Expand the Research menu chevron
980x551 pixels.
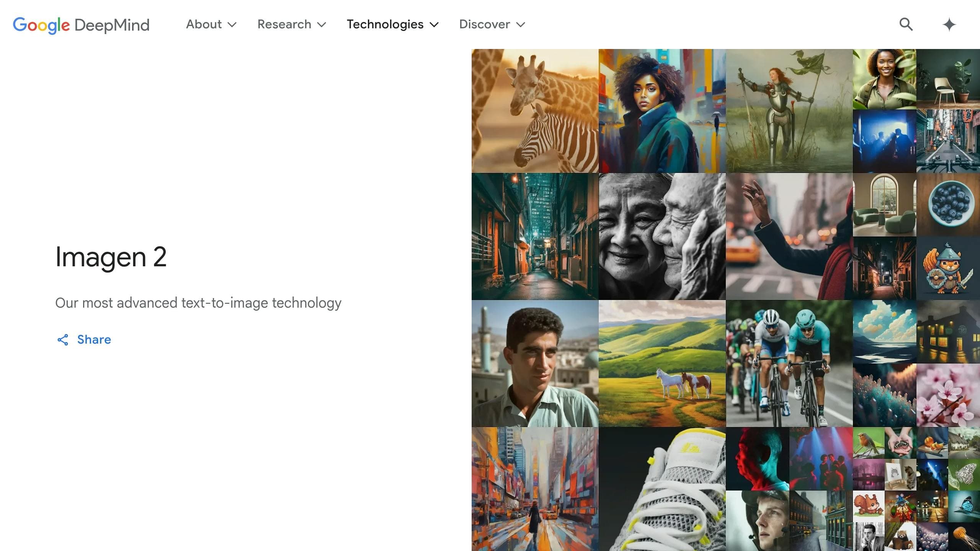click(x=322, y=25)
